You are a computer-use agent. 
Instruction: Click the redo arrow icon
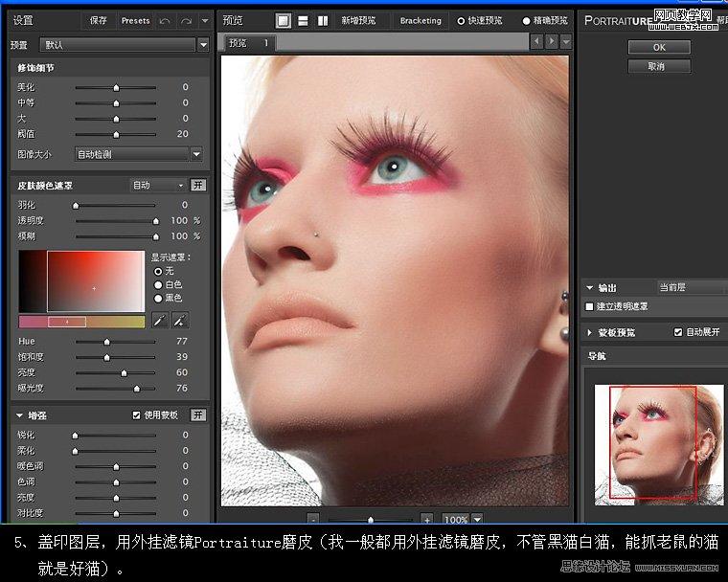point(186,21)
